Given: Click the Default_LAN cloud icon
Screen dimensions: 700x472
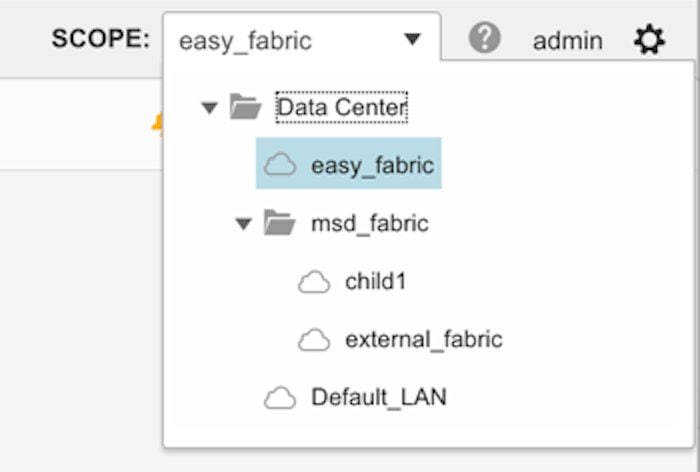Looking at the screenshot, I should point(280,398).
